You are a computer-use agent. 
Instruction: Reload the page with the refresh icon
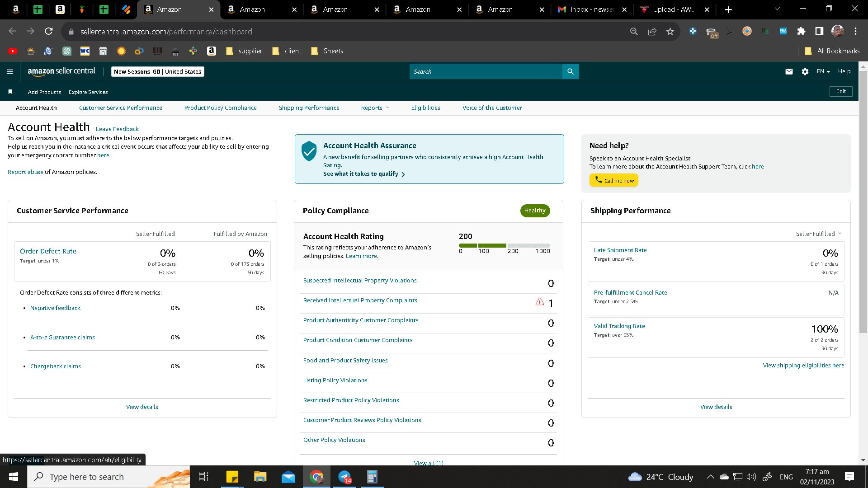(48, 31)
